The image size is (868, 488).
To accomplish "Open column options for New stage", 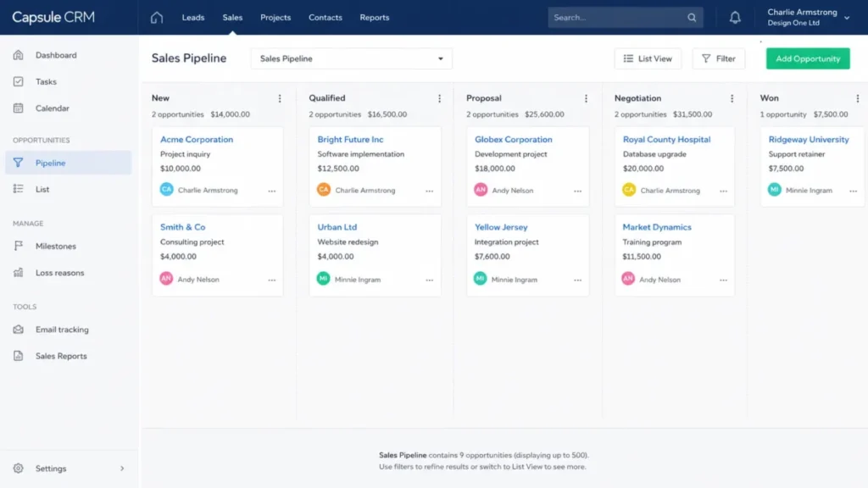I will coord(280,98).
